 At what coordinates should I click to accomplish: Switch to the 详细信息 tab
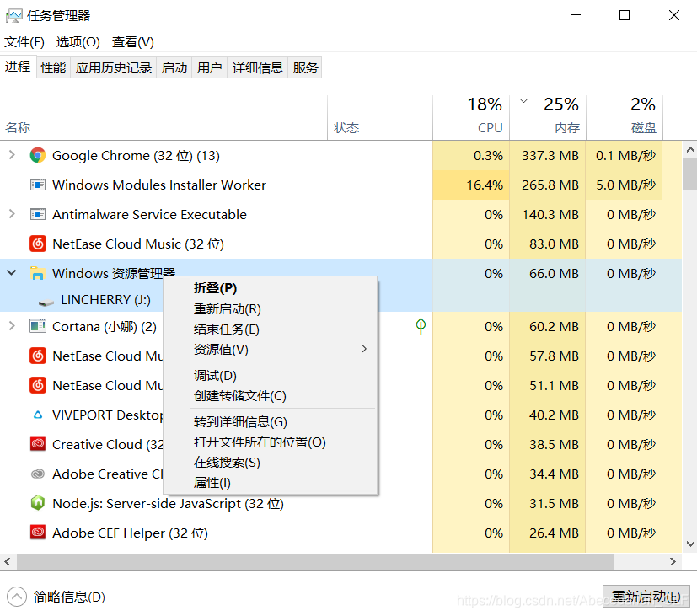[258, 67]
